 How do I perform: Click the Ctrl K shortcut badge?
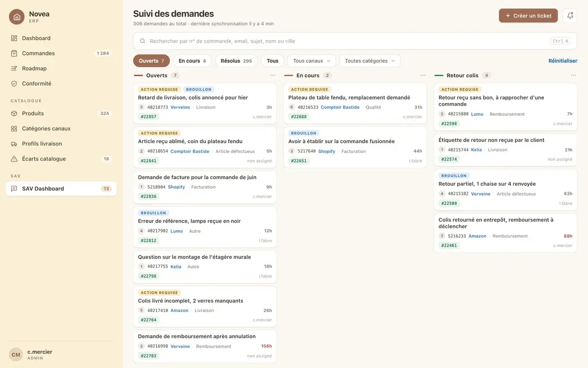pyautogui.click(x=561, y=41)
